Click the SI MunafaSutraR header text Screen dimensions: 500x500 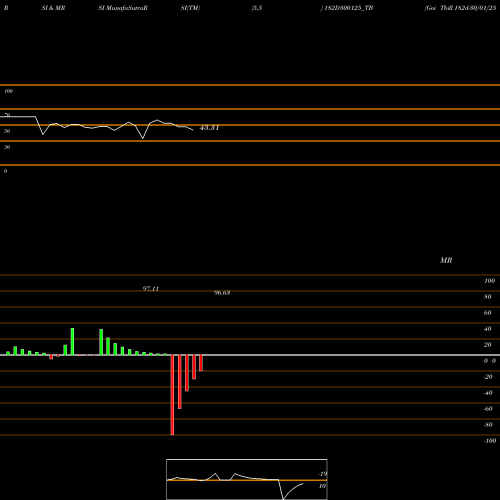tap(123, 8)
